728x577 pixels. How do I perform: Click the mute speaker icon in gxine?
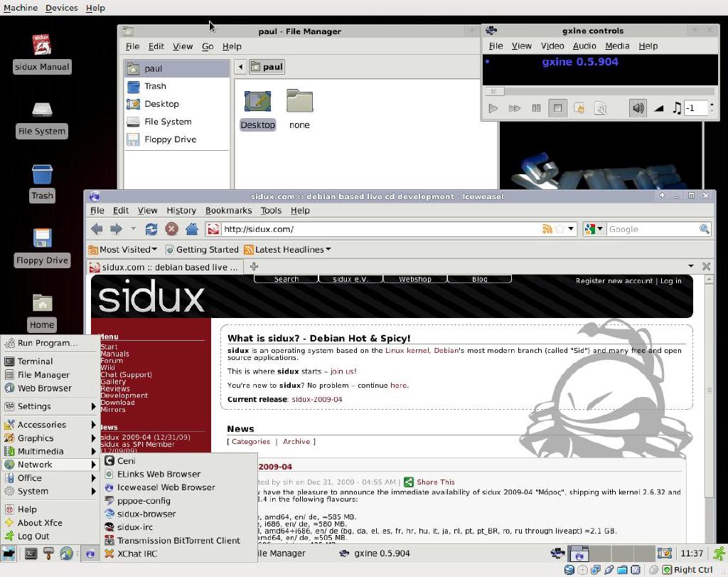638,108
